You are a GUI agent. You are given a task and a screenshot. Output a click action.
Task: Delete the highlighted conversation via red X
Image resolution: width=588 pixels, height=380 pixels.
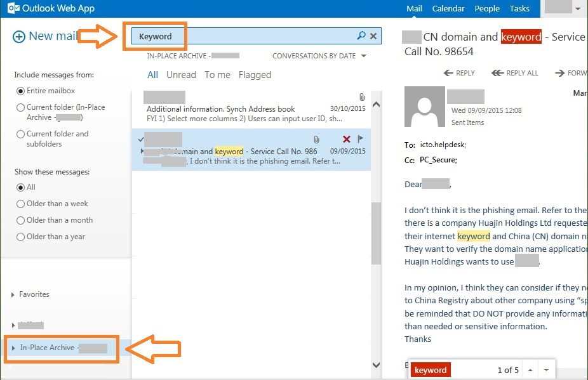point(346,140)
